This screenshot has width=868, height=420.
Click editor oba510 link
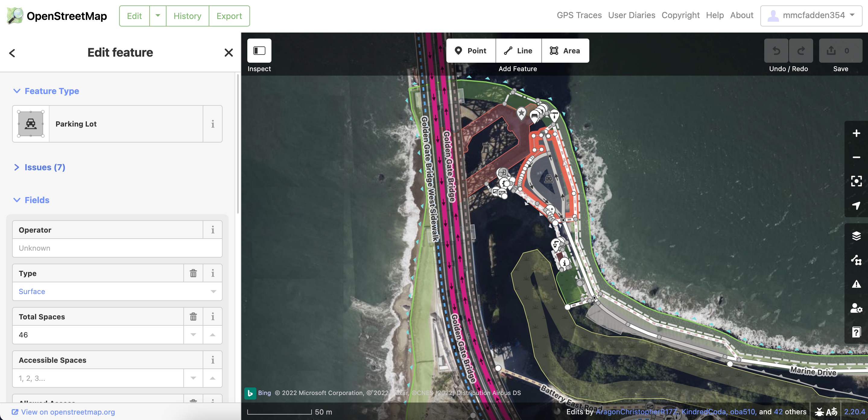(743, 412)
